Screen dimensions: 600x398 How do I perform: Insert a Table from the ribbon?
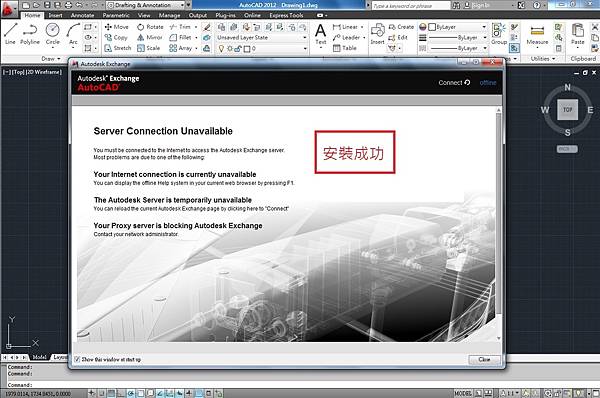[x=345, y=48]
